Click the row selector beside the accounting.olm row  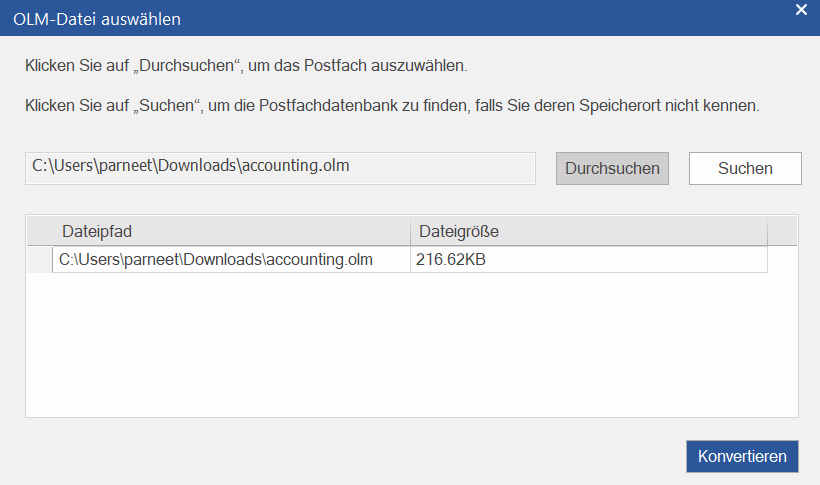coord(39,260)
